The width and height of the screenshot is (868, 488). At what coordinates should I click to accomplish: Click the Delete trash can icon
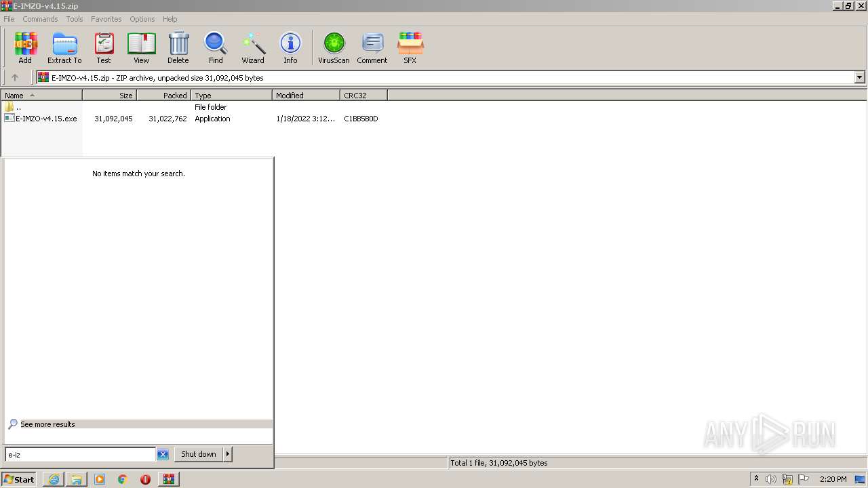click(178, 47)
